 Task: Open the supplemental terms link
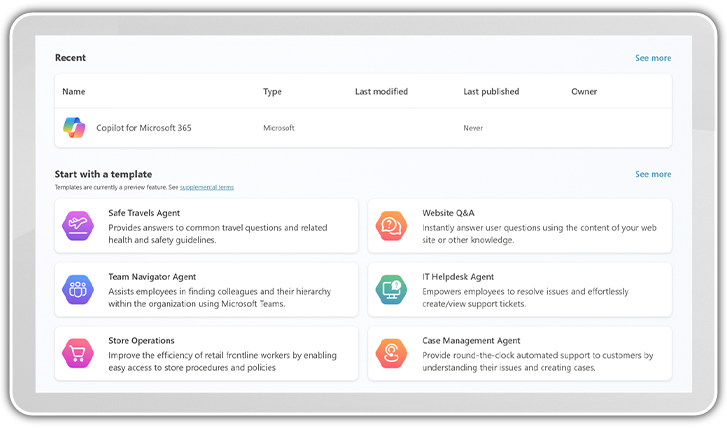click(207, 187)
